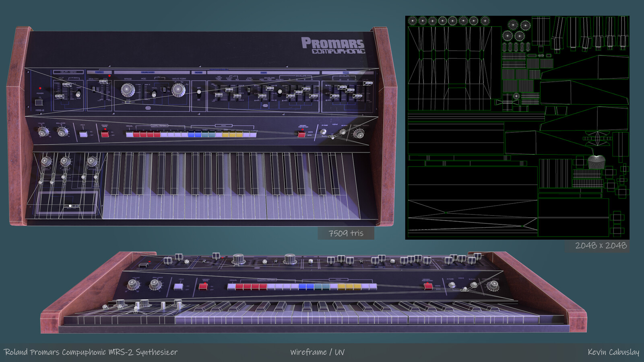Click the red power LED on the top render
Image resolution: width=644 pixels, height=362 pixels.
click(40, 88)
